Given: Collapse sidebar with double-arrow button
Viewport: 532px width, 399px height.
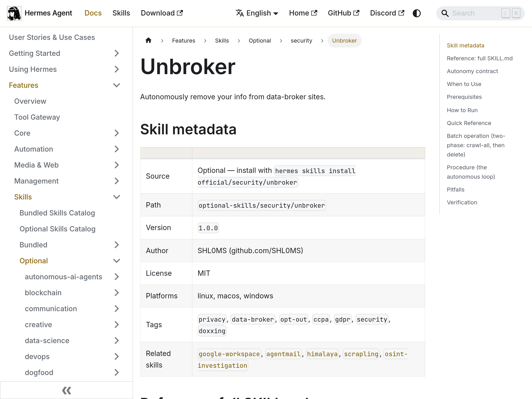Looking at the screenshot, I should click(66, 390).
